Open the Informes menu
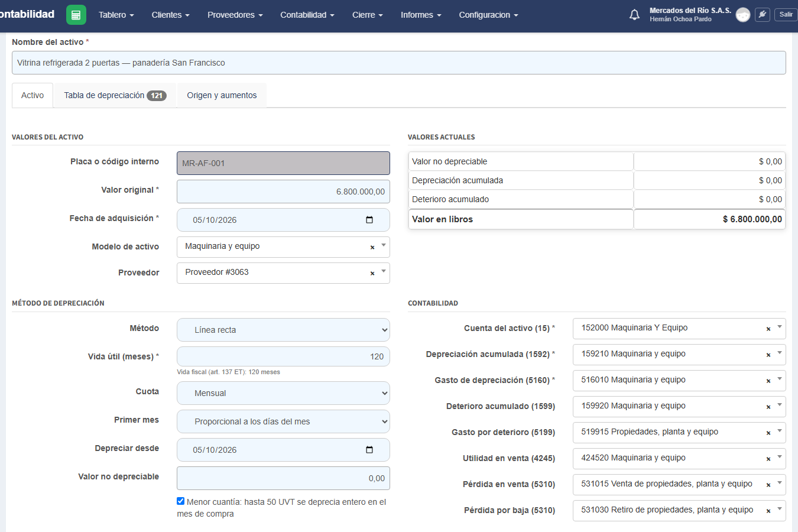The image size is (798, 532). point(421,15)
